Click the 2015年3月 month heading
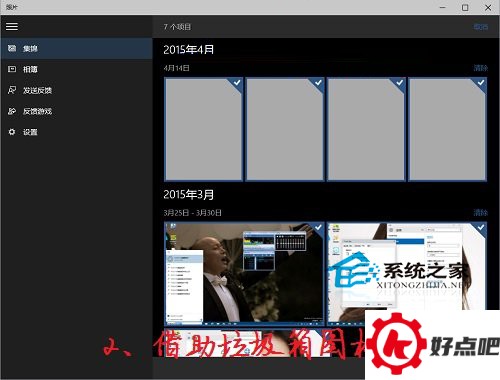 (x=189, y=194)
